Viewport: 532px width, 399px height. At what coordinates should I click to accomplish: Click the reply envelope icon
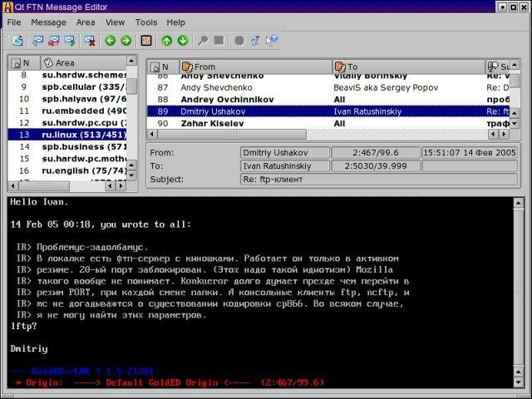pos(37,41)
